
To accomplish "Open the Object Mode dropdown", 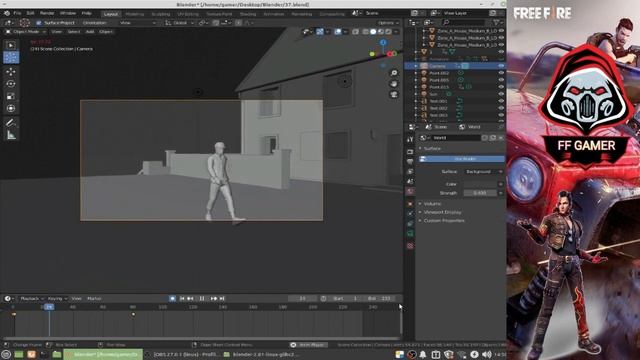I will (27, 32).
